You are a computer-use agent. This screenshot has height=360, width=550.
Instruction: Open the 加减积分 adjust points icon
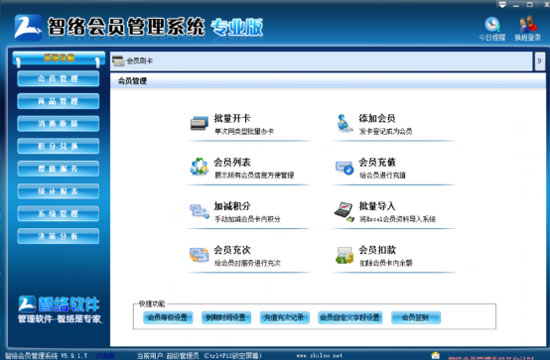click(x=199, y=211)
